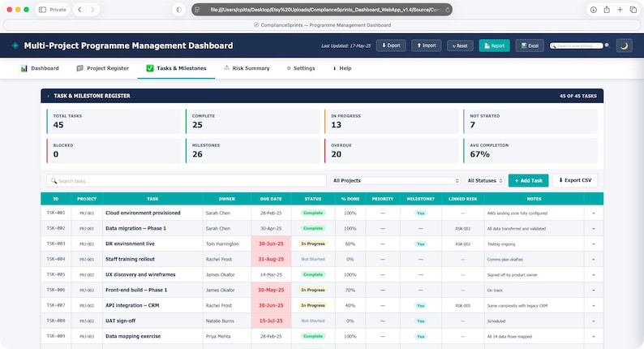Click the diamond logo icon beside dashboard title
The image size is (644, 349).
(15, 45)
